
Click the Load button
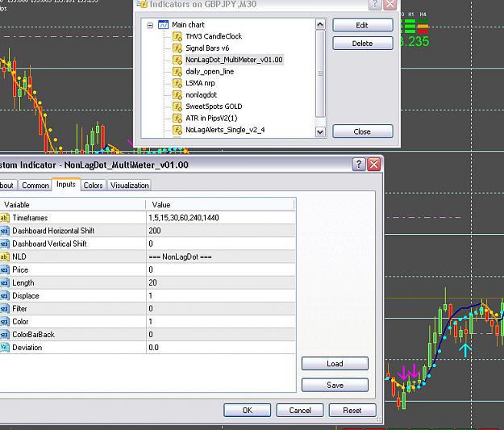click(x=335, y=363)
